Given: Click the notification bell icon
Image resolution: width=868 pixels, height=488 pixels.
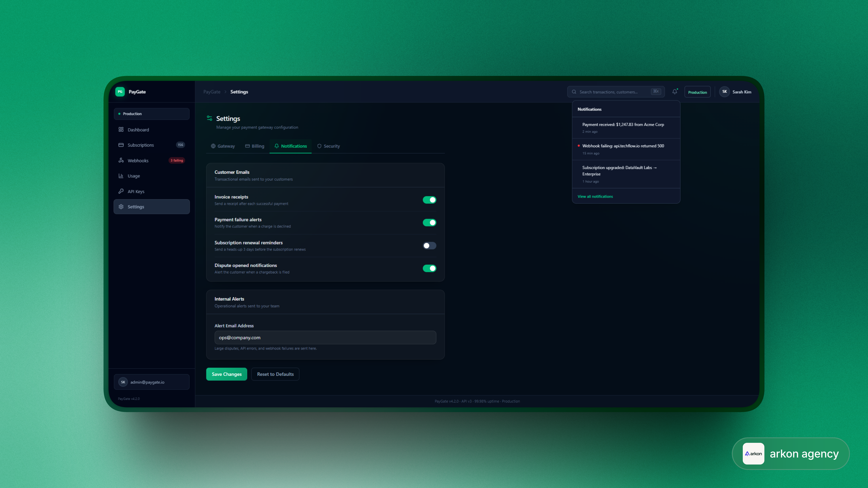Looking at the screenshot, I should click(x=675, y=91).
